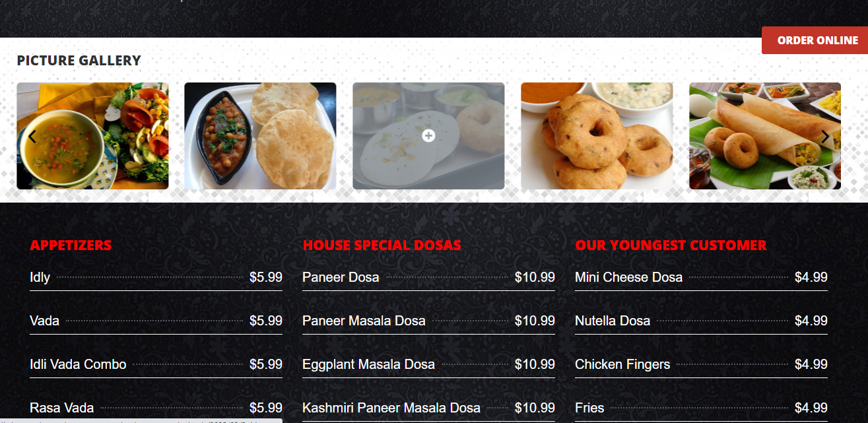Select the Mini Cheese Dosa item
This screenshot has width=868, height=423.
(x=701, y=277)
